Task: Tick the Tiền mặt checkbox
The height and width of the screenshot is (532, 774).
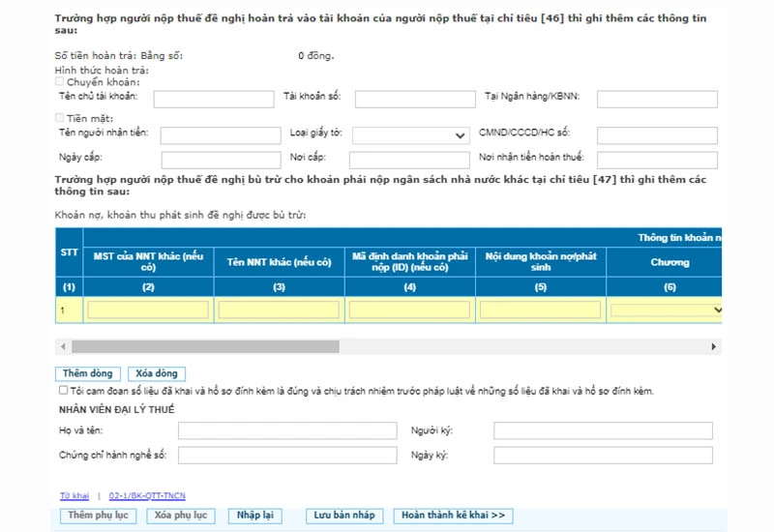Action: click(x=60, y=118)
